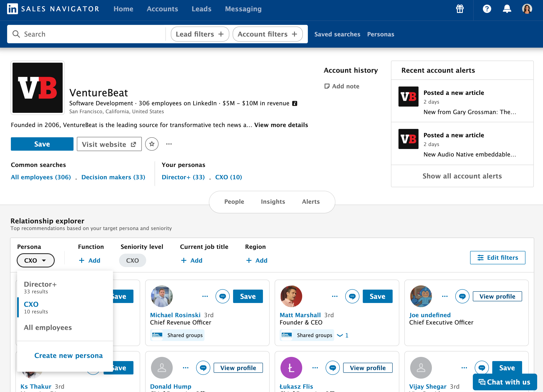
Task: Open more options for Joe undefined
Action: pos(445,296)
